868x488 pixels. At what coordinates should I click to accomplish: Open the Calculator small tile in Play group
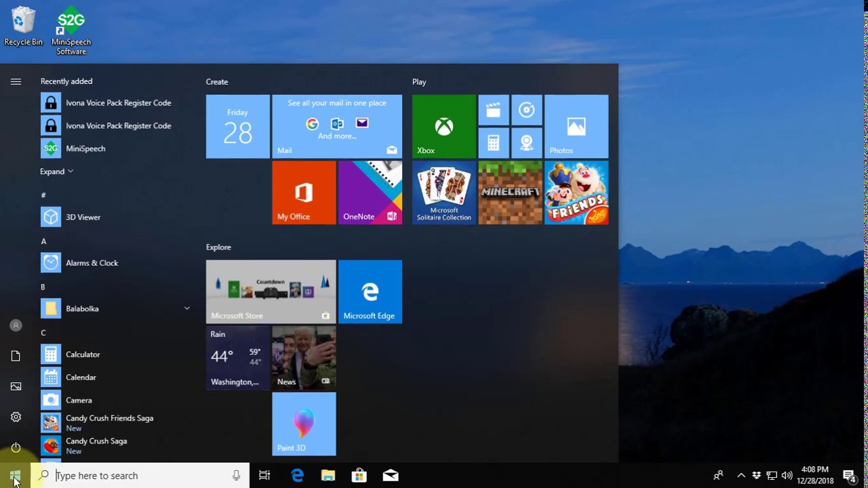[x=494, y=143]
